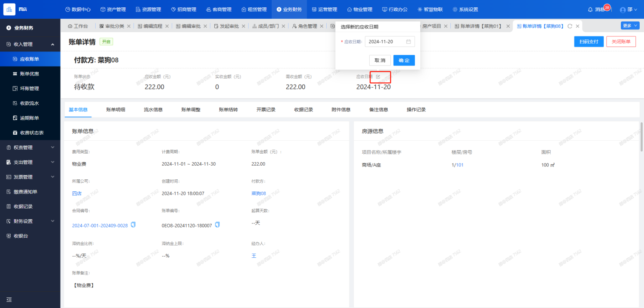Screen dimensions: 644x308
Task: Switch to the 操作记录 tab
Action: tap(416, 109)
